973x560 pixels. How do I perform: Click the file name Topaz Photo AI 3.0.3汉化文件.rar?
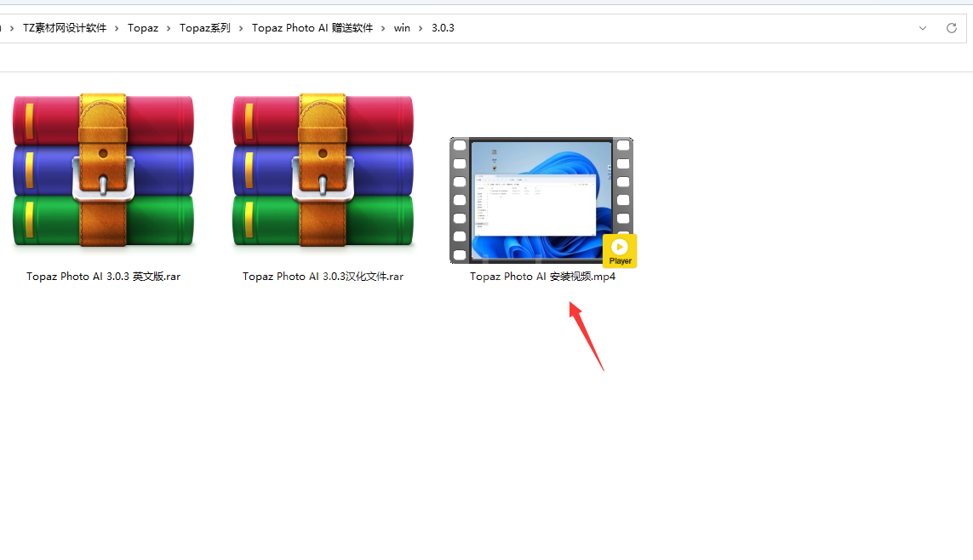(x=323, y=277)
